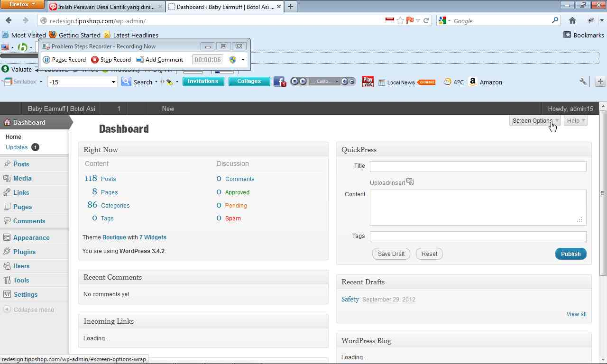Open the Firefox menu button

tap(22, 5)
